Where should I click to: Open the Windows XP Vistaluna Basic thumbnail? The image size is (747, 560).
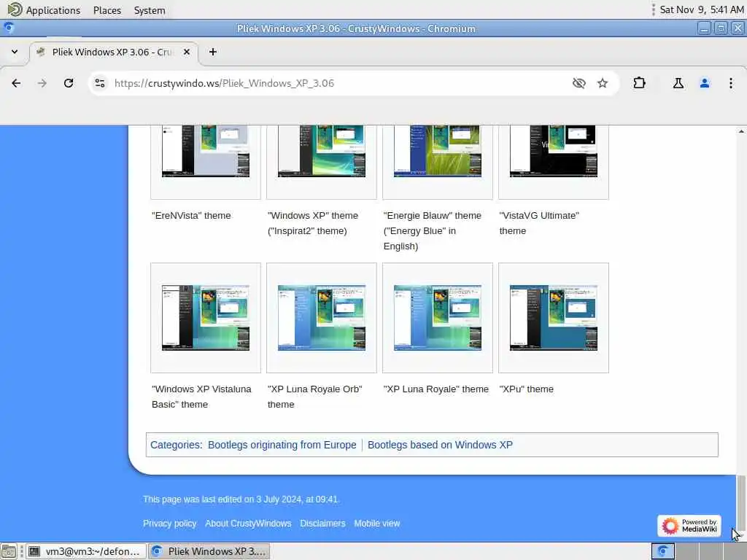pyautogui.click(x=206, y=318)
